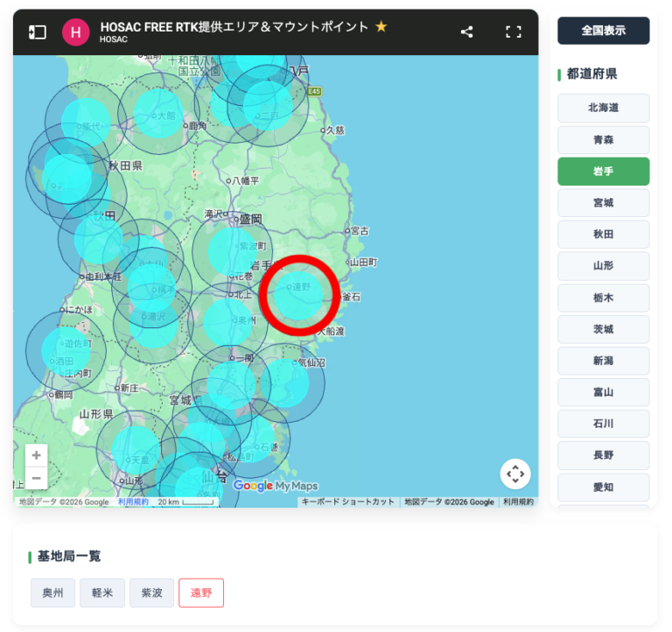Select 栃木 prefecture
Image resolution: width=672 pixels, height=632 pixels.
(604, 298)
